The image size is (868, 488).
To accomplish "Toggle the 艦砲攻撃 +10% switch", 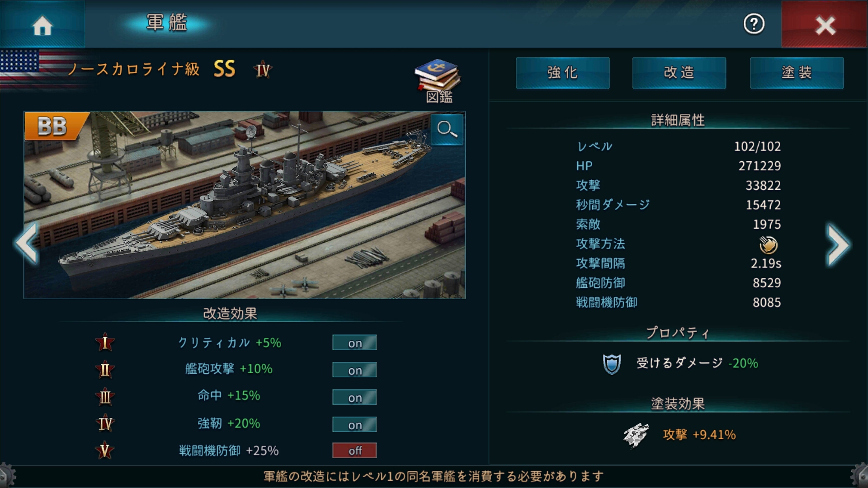I will [x=354, y=370].
